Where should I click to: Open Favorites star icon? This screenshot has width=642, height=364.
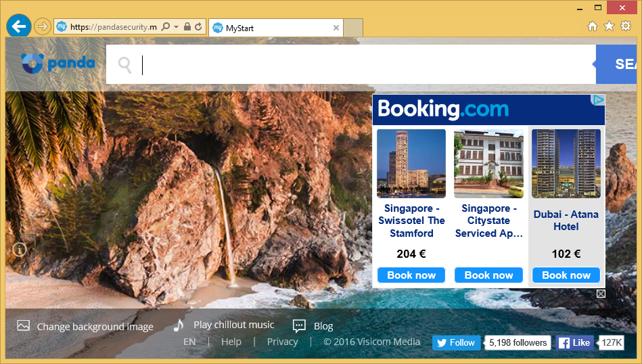609,26
